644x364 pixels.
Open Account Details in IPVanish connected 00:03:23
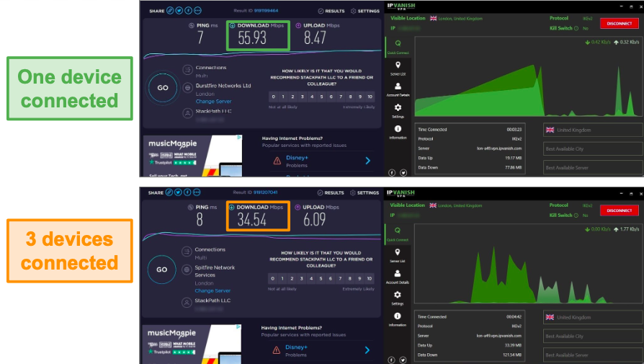(x=398, y=89)
